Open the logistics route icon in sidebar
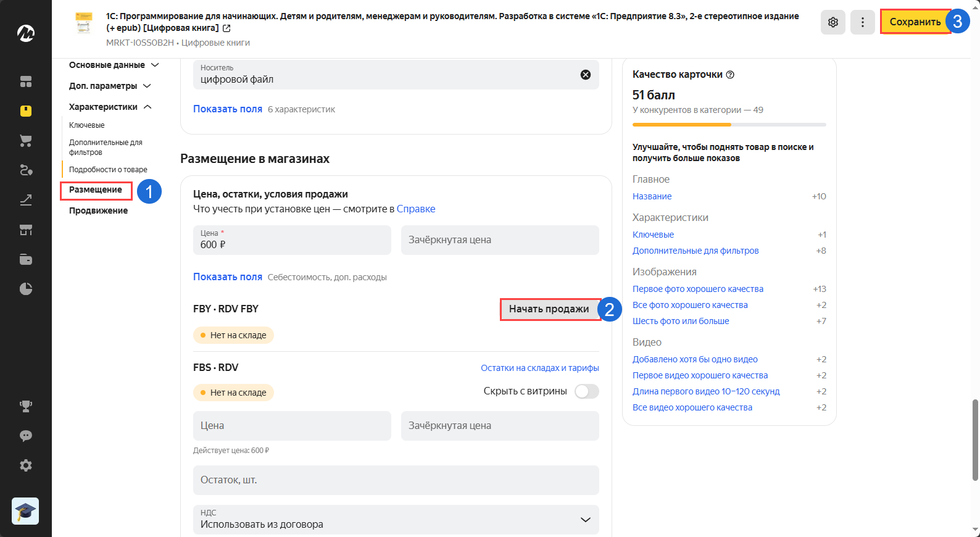Screen dimensions: 980x537 point(26,170)
